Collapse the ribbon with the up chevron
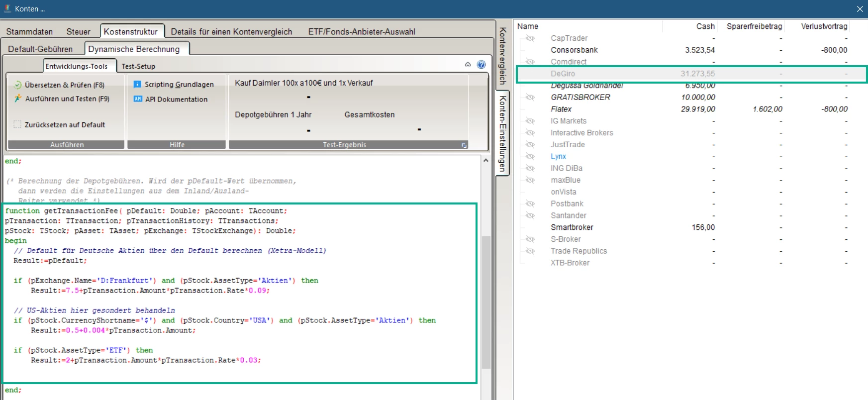The height and width of the screenshot is (400, 868). tap(468, 64)
